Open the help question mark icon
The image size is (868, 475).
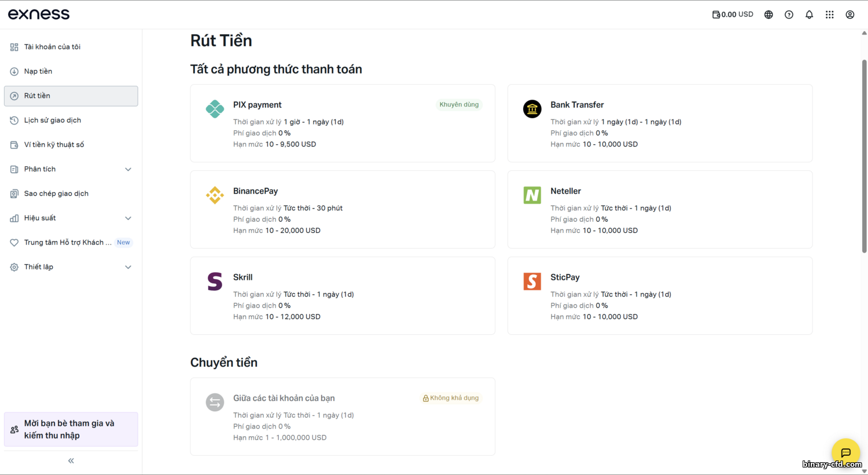tap(789, 14)
